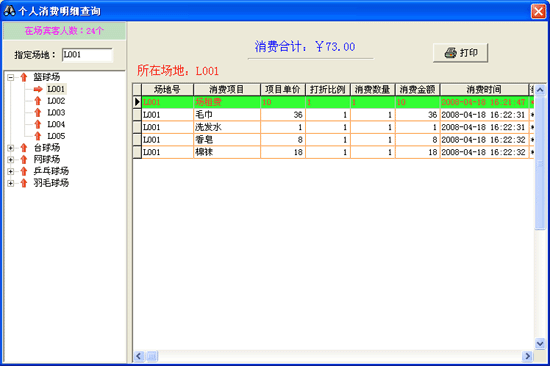This screenshot has height=366, width=550.
Task: Click the horizontal scrollbar left arrow
Action: pyautogui.click(x=139, y=357)
